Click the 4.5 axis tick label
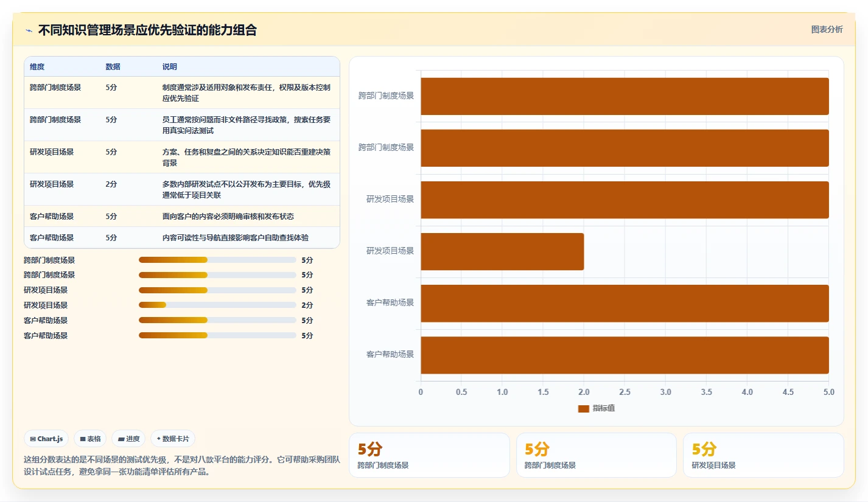The height and width of the screenshot is (502, 868). point(788,392)
